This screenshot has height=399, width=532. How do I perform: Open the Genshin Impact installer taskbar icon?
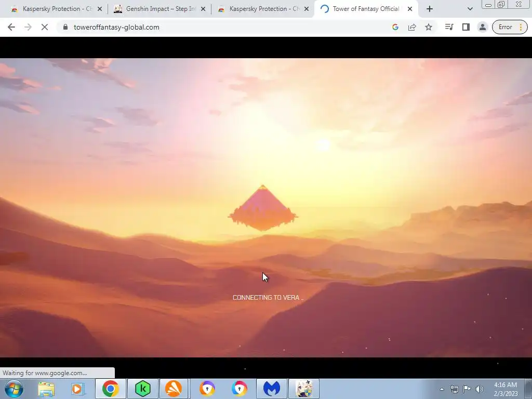click(304, 389)
